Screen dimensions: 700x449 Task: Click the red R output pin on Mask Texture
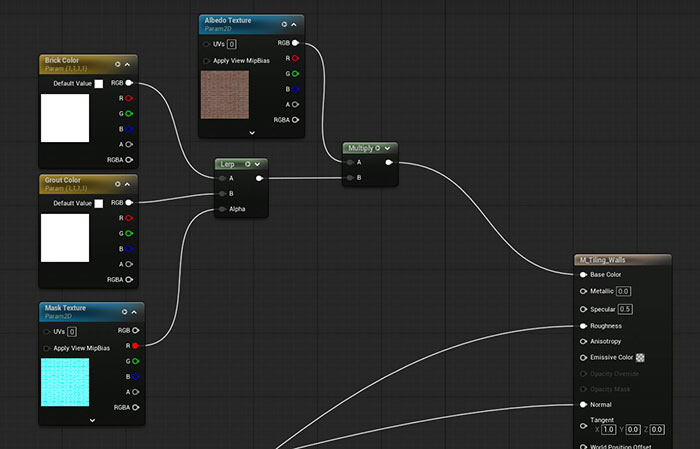[135, 345]
